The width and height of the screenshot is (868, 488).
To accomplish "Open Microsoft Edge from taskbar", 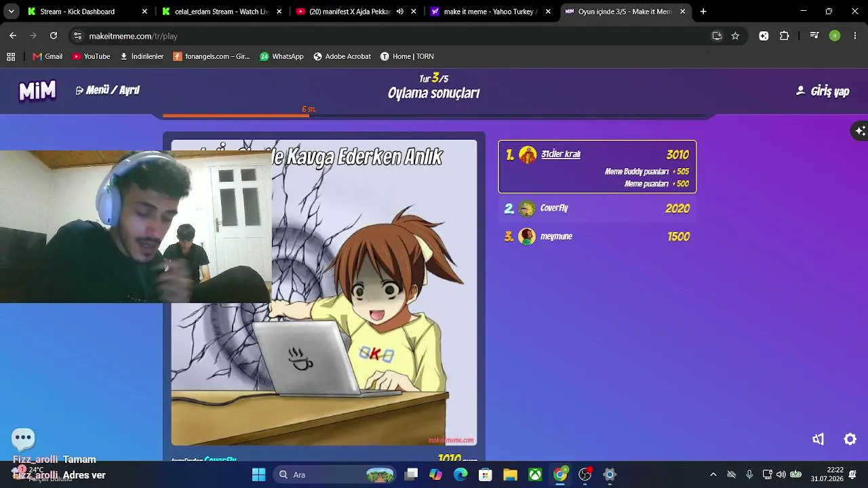I will (x=460, y=474).
